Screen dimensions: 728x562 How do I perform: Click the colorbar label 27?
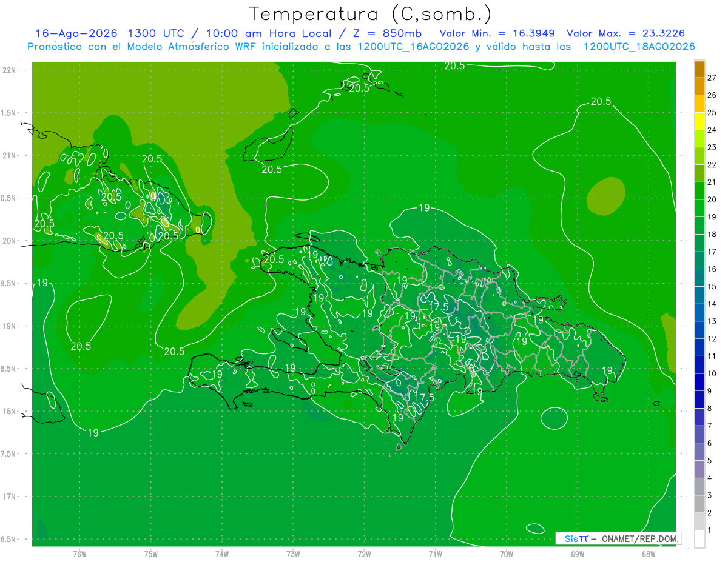pos(712,77)
